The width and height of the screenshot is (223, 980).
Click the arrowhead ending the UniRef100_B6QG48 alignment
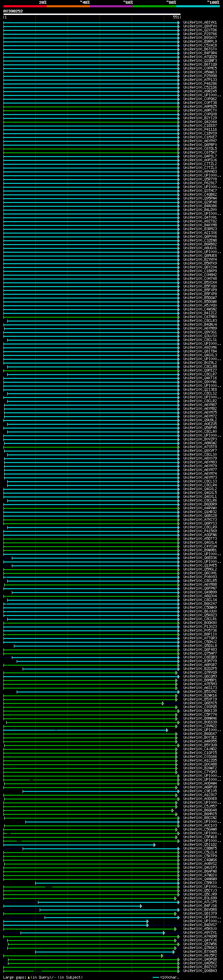click(172, 811)
